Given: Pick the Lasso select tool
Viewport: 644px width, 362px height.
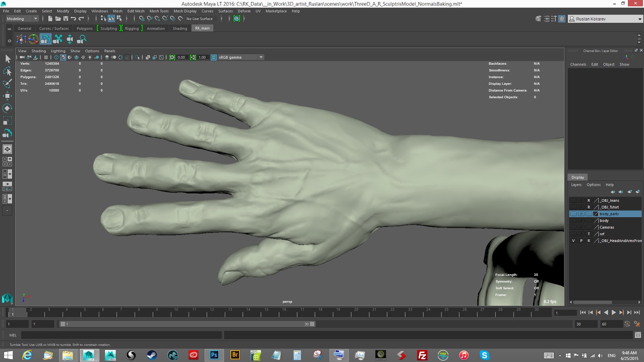Looking at the screenshot, I should click(7, 71).
